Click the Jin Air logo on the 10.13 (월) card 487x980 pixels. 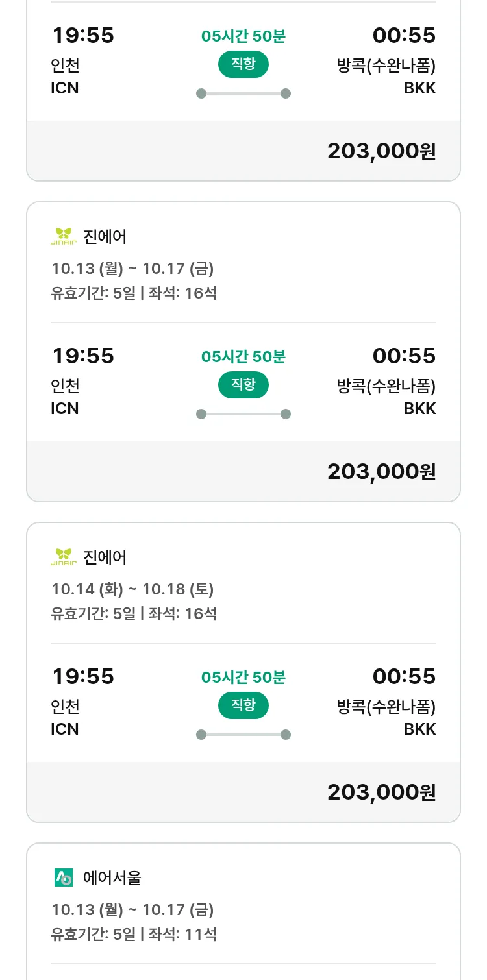click(x=64, y=237)
